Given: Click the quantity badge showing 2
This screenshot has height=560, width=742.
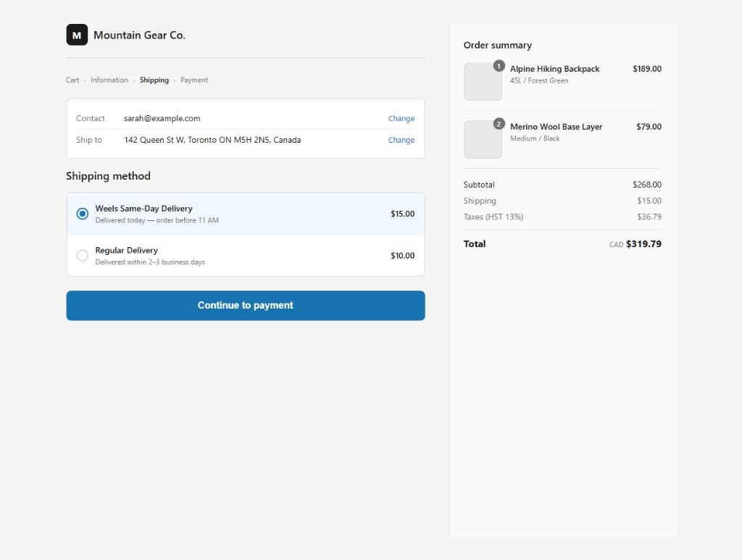Looking at the screenshot, I should pos(499,123).
